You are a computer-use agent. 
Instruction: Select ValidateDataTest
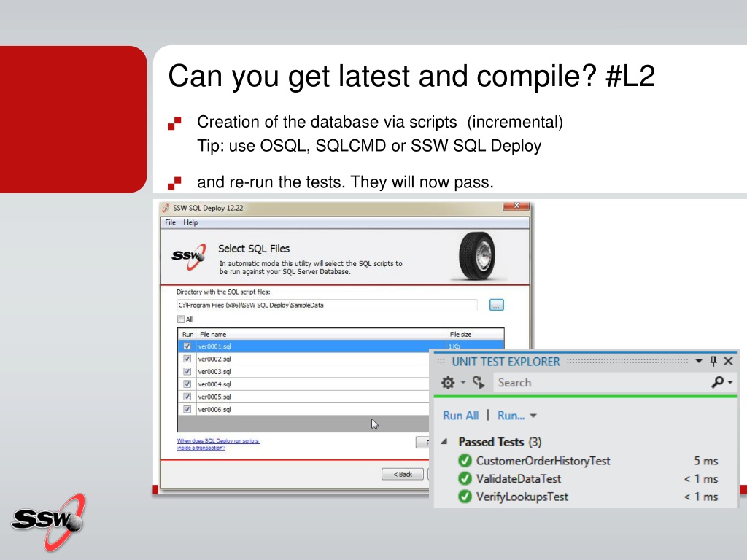click(519, 479)
